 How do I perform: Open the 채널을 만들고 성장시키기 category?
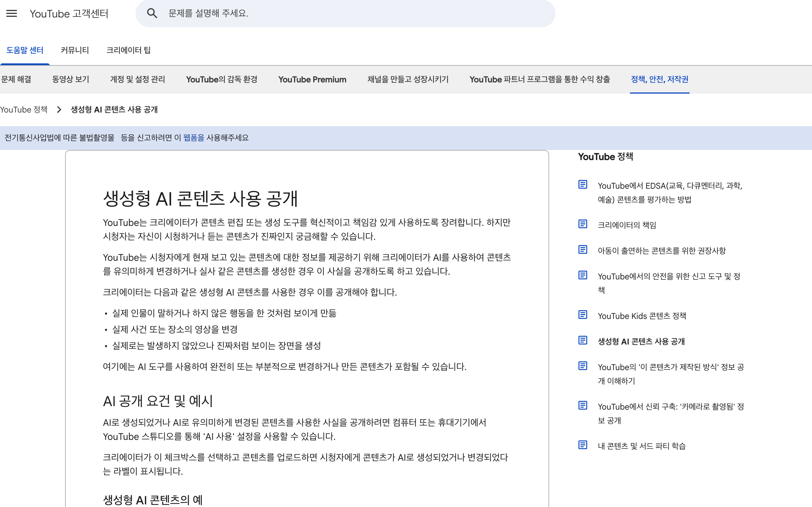tap(408, 79)
